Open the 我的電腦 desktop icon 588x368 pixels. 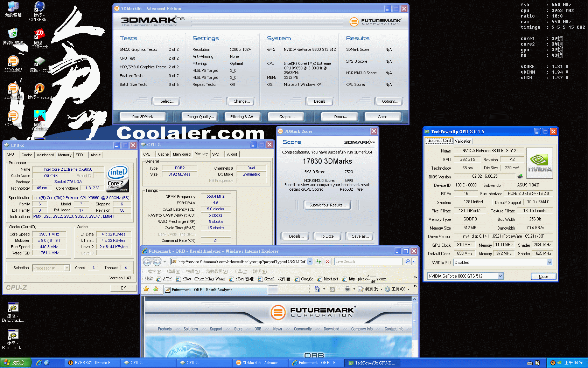coord(13,9)
